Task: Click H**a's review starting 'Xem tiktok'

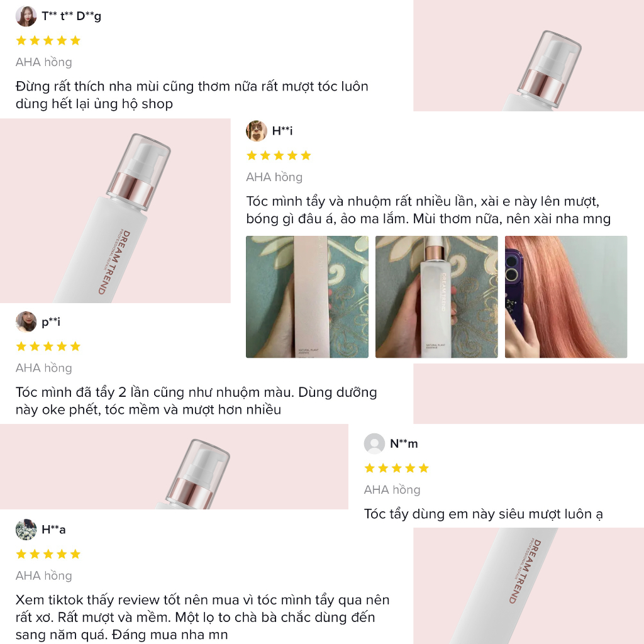Action: pos(203,618)
